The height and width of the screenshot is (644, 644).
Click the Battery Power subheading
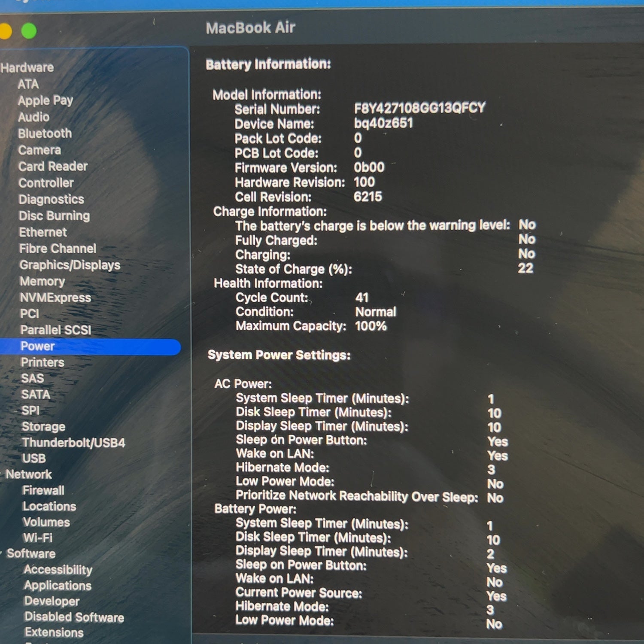click(255, 509)
